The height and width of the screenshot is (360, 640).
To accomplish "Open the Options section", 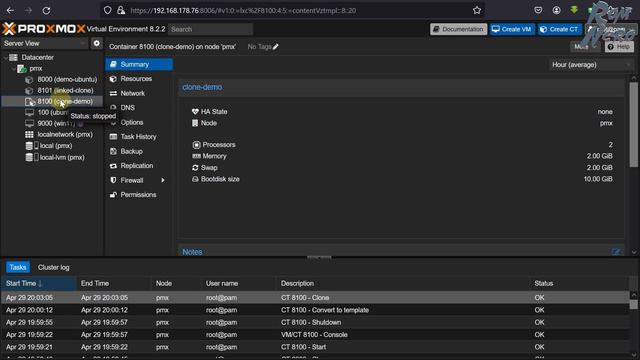I will pos(139,122).
